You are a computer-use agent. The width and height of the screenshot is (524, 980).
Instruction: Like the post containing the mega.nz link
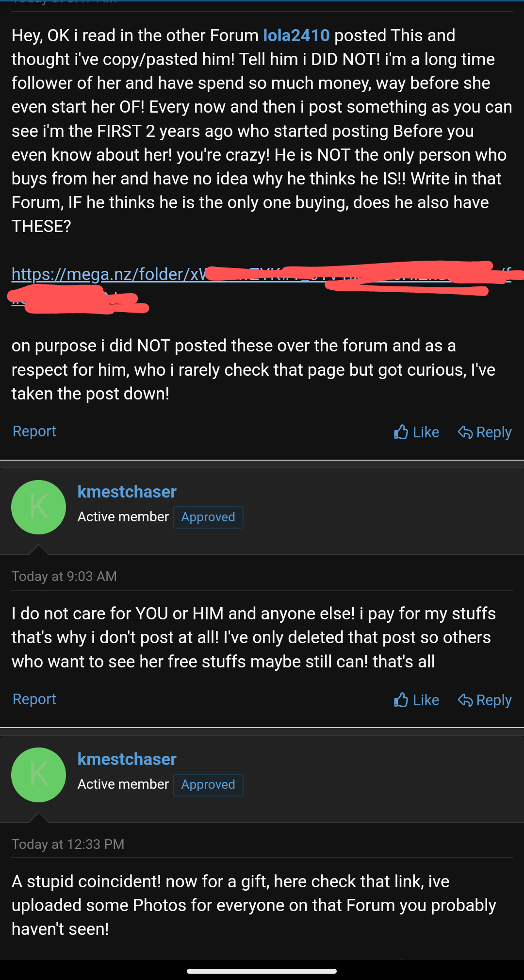pos(417,432)
